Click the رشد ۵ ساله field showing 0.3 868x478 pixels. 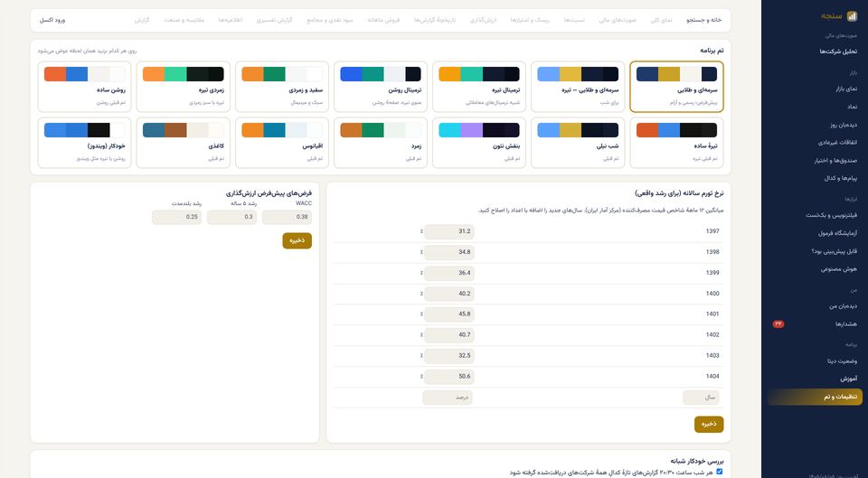[231, 218]
